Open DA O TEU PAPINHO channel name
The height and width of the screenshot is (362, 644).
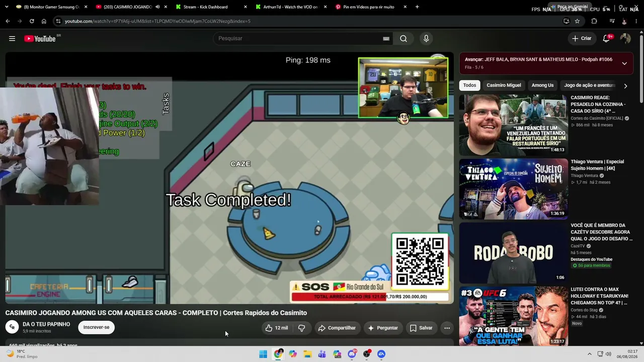[x=46, y=324]
